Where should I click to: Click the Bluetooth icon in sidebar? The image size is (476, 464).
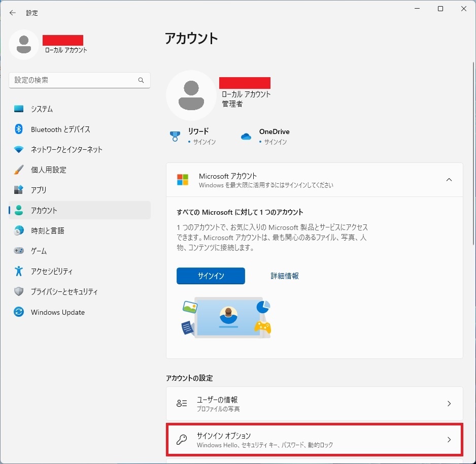point(18,129)
